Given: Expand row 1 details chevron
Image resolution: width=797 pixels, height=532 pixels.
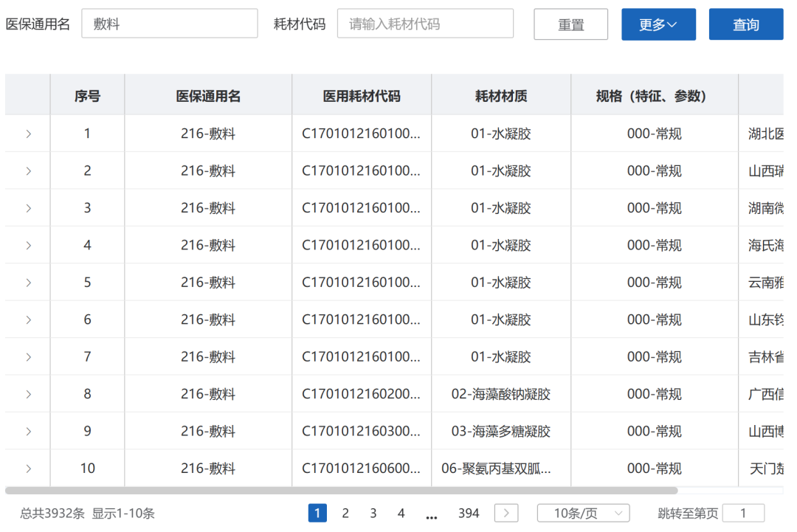Looking at the screenshot, I should 28,134.
